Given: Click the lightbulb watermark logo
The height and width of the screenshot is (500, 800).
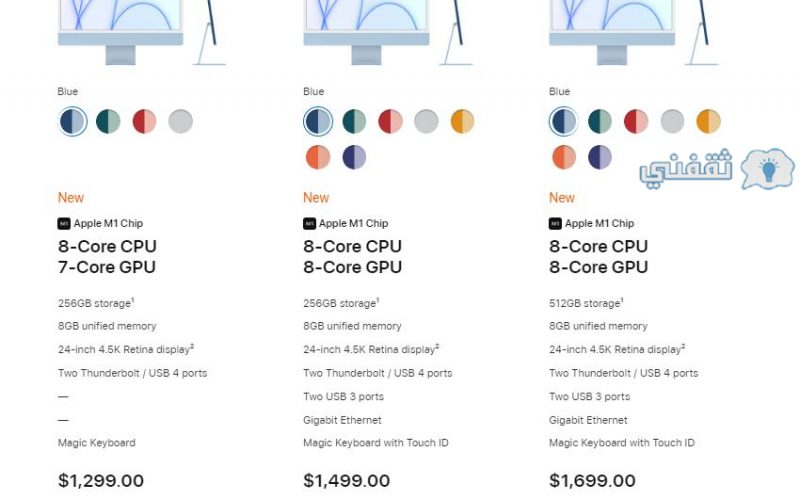Looking at the screenshot, I should click(768, 169).
